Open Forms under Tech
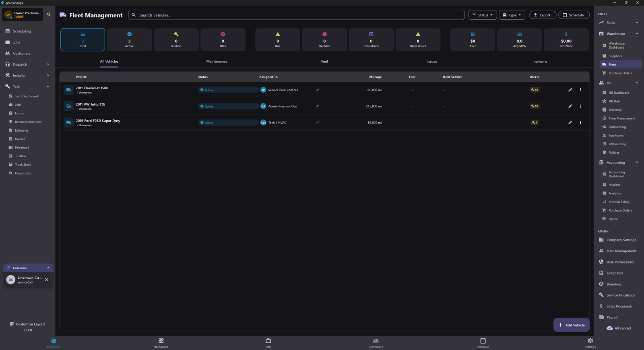 19,113
